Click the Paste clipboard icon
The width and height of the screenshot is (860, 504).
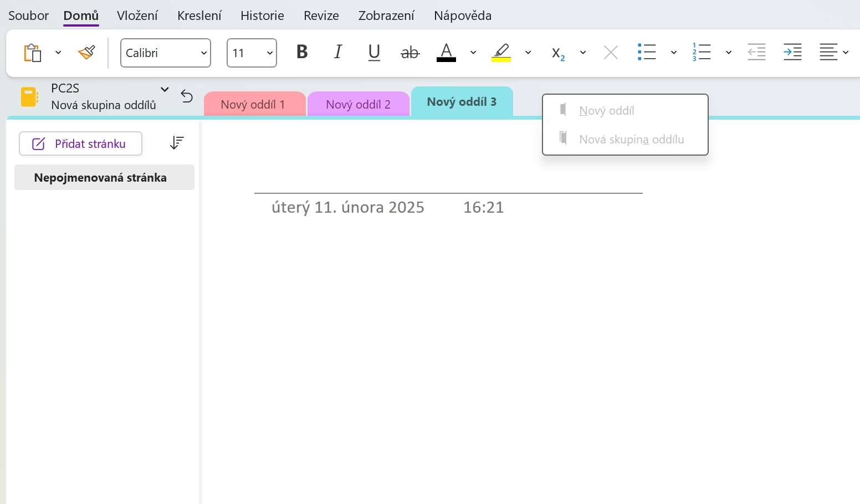pyautogui.click(x=33, y=53)
